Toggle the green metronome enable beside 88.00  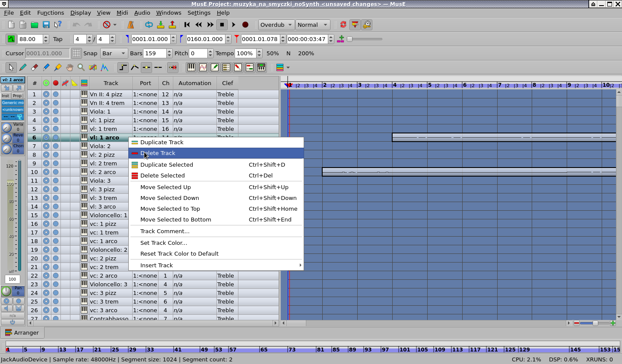(10, 39)
